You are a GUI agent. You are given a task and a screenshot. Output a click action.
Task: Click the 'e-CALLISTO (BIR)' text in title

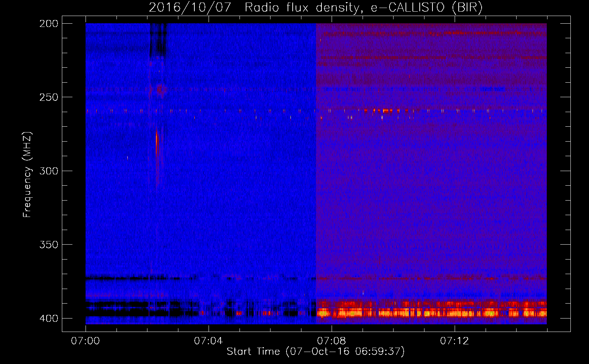point(427,8)
